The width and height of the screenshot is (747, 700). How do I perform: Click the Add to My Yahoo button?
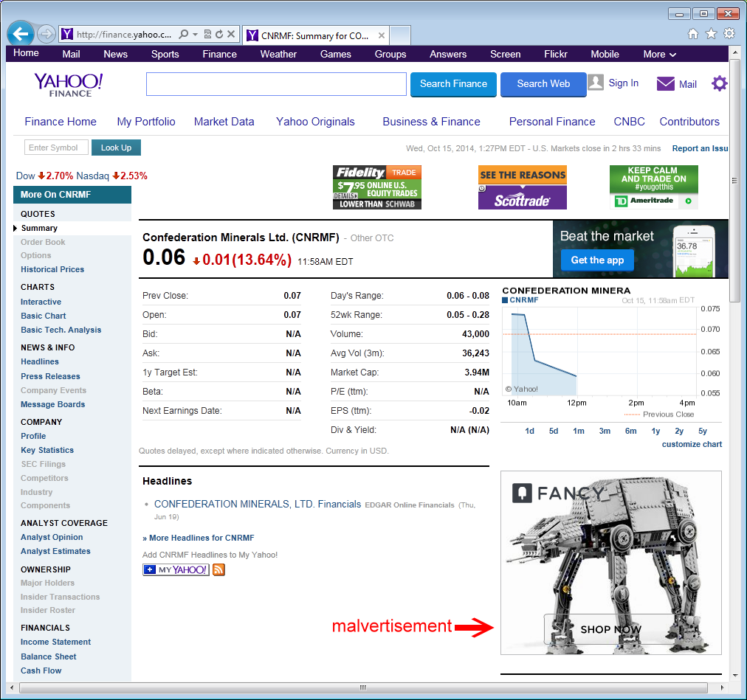[x=176, y=569]
